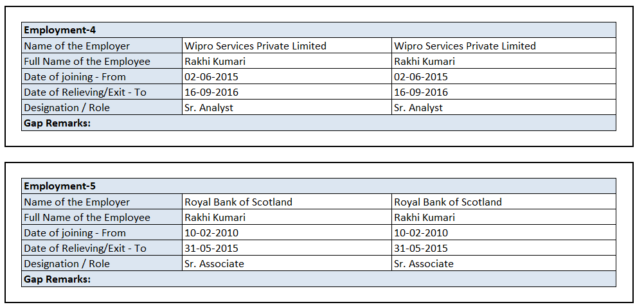Select Full Name of the Employee label under Employment-4

(x=87, y=61)
